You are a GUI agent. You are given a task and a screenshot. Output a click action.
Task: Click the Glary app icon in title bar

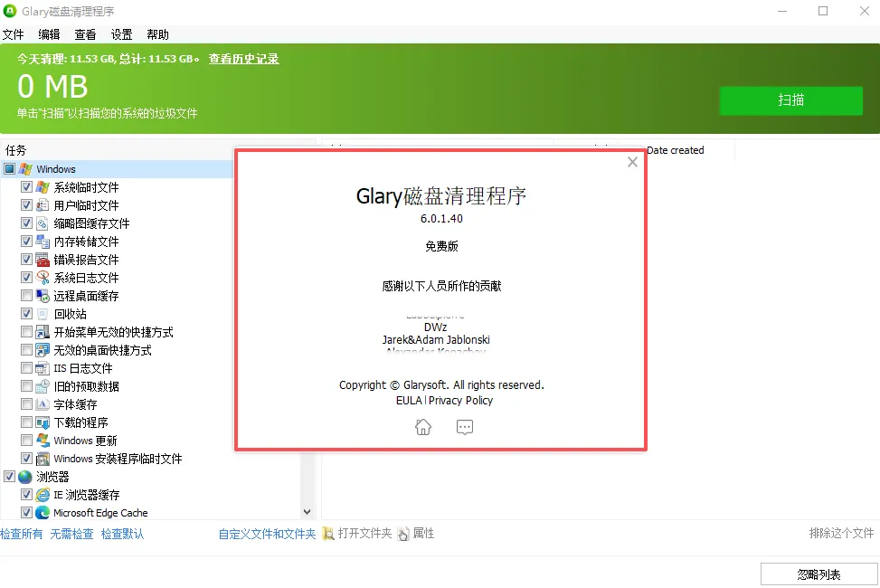(10, 11)
